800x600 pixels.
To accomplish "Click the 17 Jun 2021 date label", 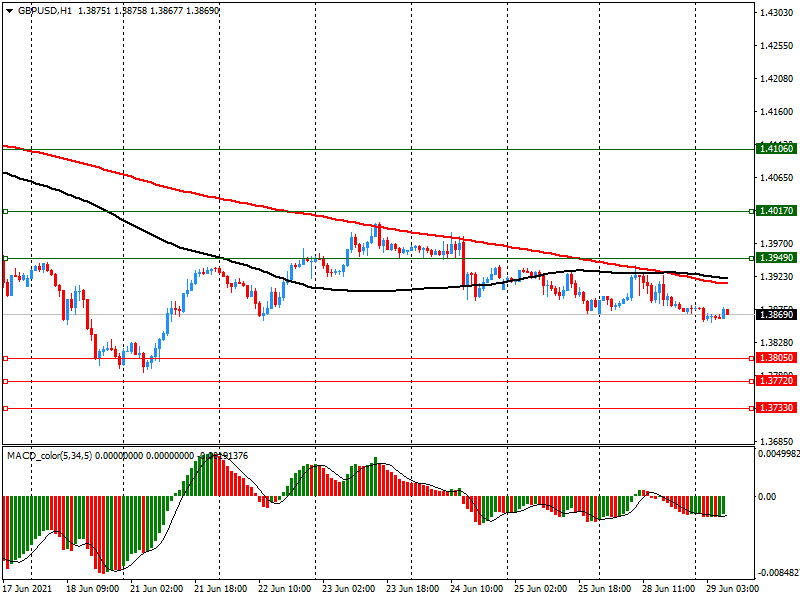I will tap(28, 588).
